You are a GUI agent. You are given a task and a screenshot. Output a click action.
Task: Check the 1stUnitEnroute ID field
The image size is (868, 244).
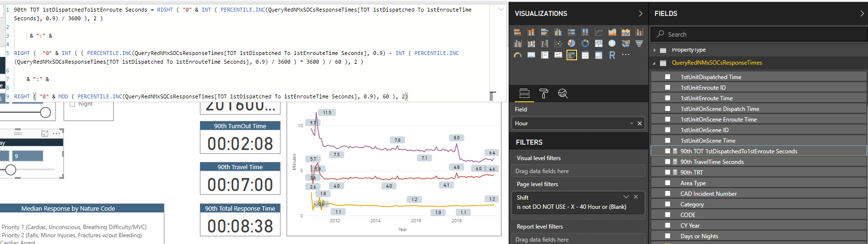[667, 87]
